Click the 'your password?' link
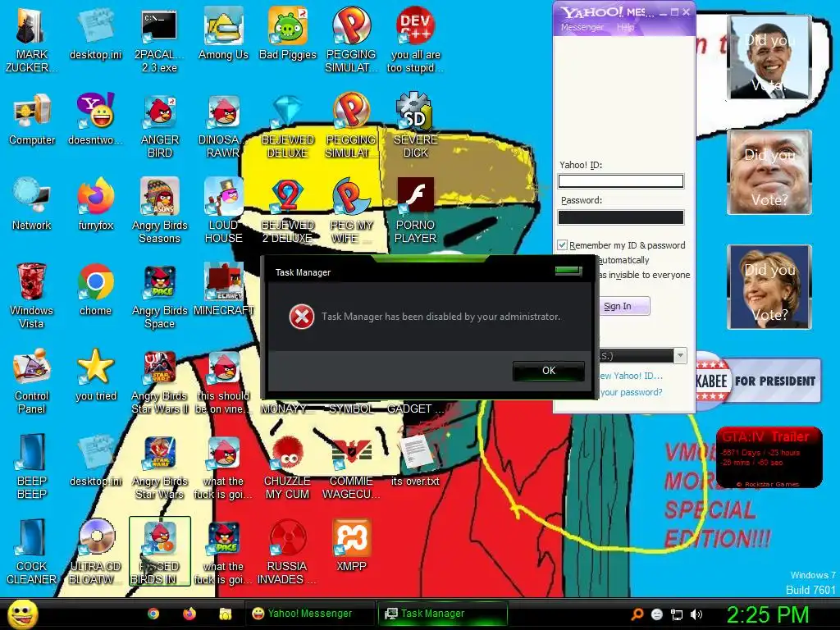The height and width of the screenshot is (630, 840). [631, 392]
